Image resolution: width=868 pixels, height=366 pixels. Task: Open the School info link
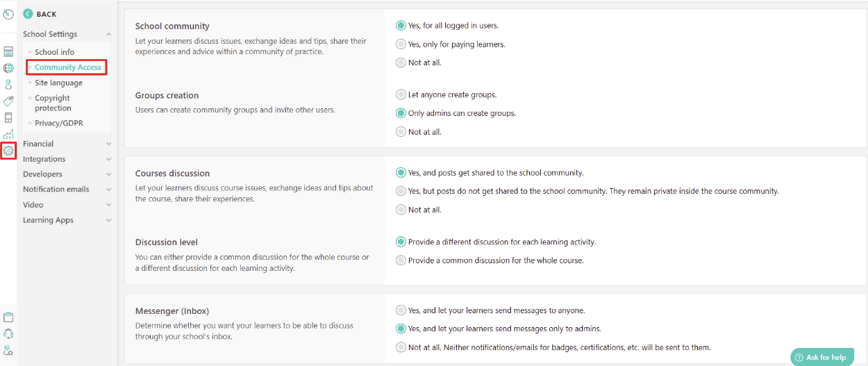[x=54, y=52]
